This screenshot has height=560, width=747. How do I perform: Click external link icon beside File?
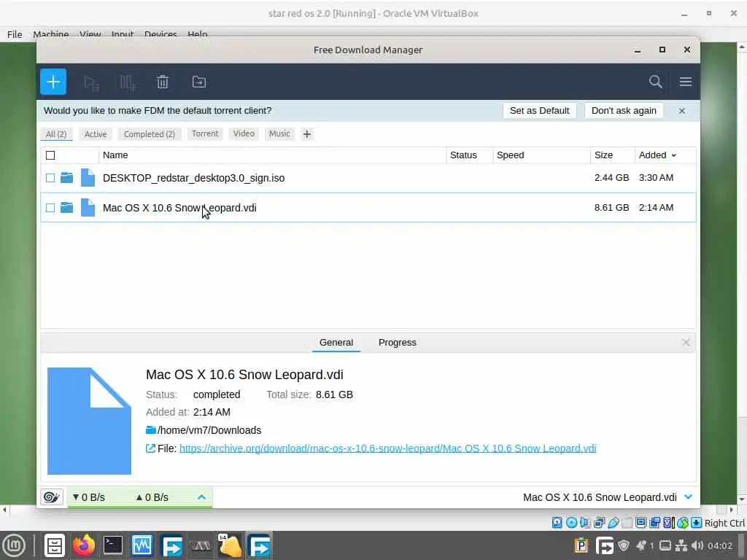150,448
